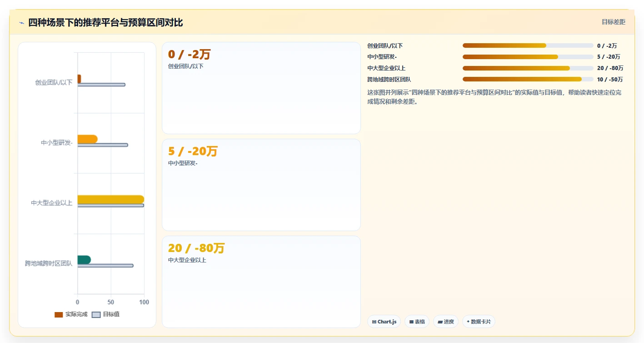The height and width of the screenshot is (343, 644).
Task: Click the description paragraph under progress bars
Action: pos(494,97)
